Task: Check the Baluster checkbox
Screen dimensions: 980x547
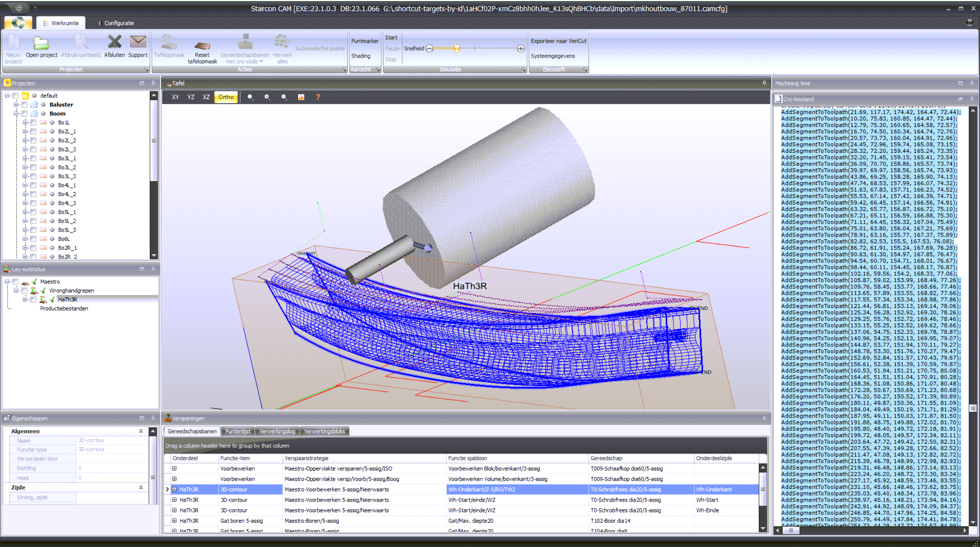Action: [x=24, y=105]
